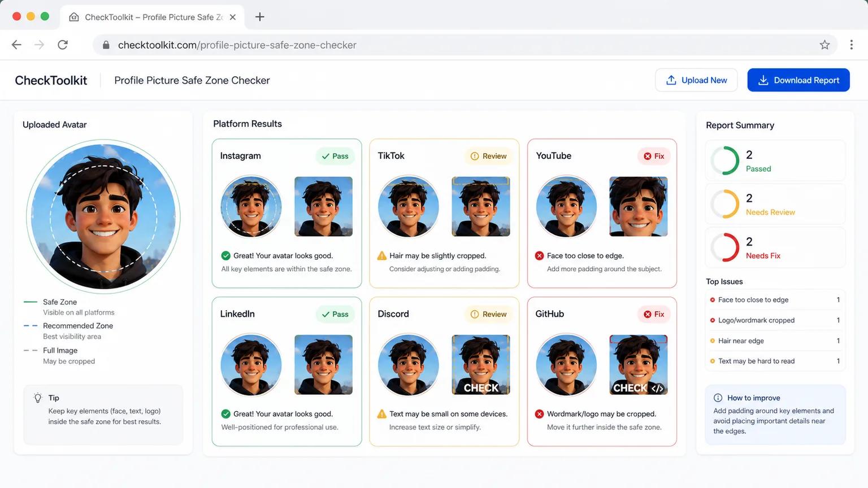Open the Discord square CHECK preview

pos(481,364)
